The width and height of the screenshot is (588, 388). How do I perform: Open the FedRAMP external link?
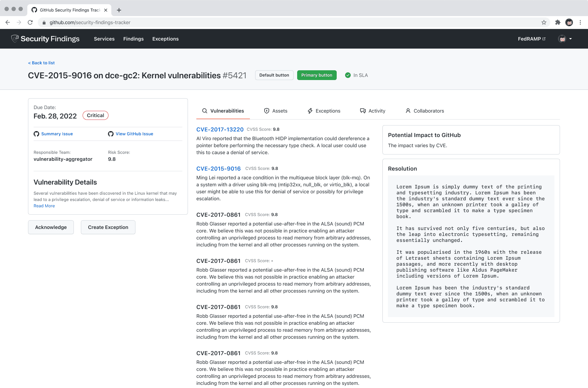532,39
